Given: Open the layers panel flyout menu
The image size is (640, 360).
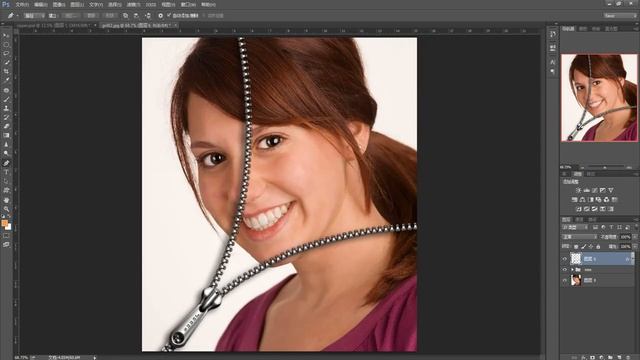Looking at the screenshot, I should pyautogui.click(x=636, y=219).
